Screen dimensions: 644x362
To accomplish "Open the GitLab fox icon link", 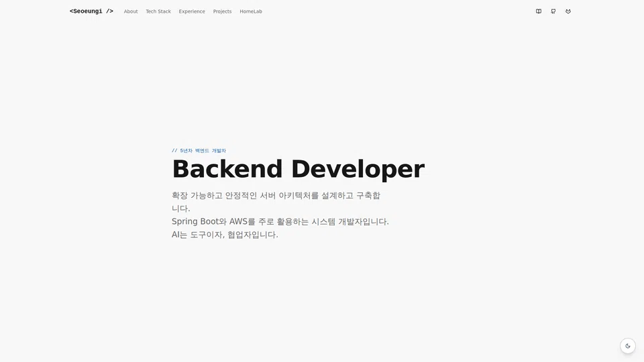I will tap(568, 11).
